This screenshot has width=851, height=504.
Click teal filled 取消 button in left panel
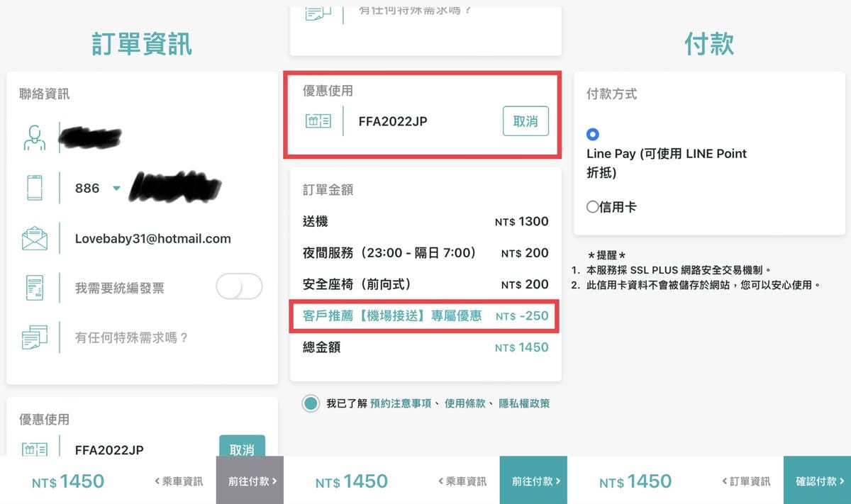point(242,447)
